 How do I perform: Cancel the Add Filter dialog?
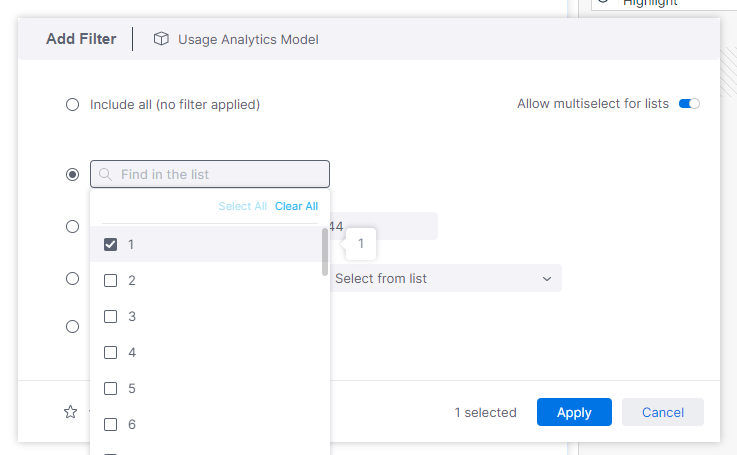662,412
